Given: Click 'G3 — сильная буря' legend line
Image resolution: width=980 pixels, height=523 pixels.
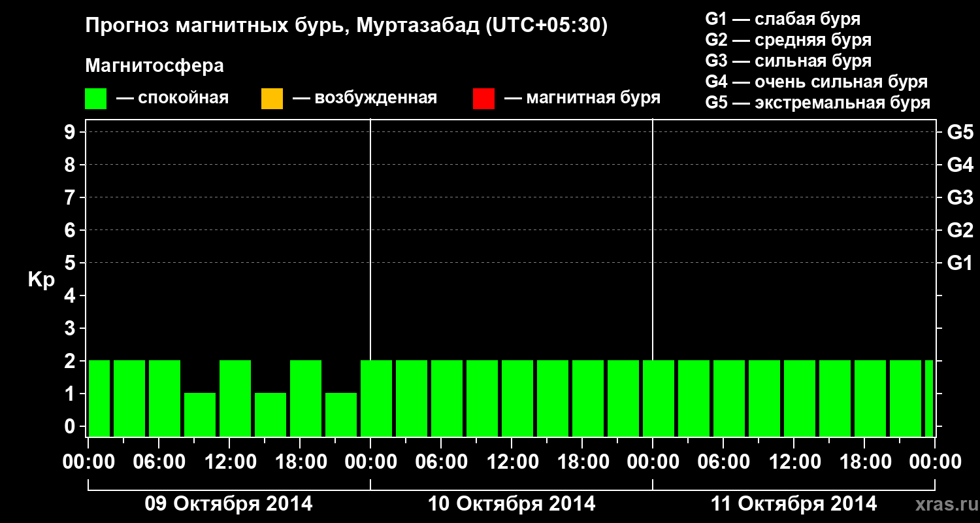Looking at the screenshot, I should [789, 61].
